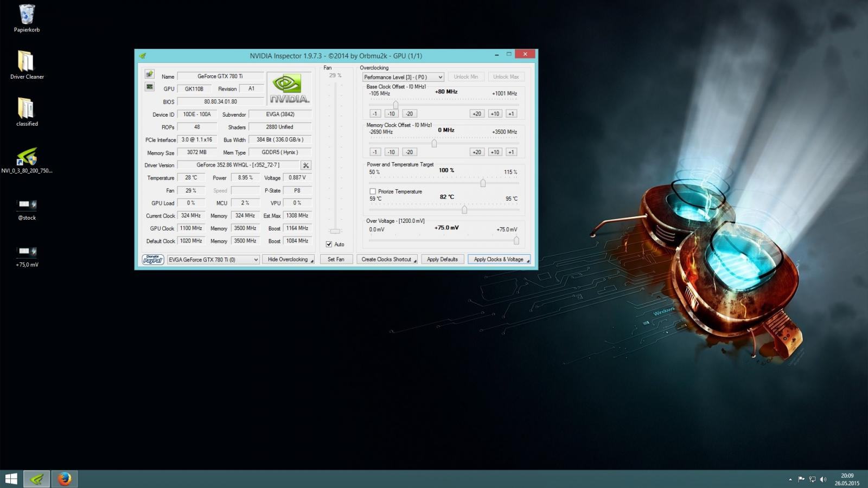This screenshot has width=868, height=488.
Task: Click the EVGA (3842) Subvendor value
Action: pyautogui.click(x=280, y=114)
